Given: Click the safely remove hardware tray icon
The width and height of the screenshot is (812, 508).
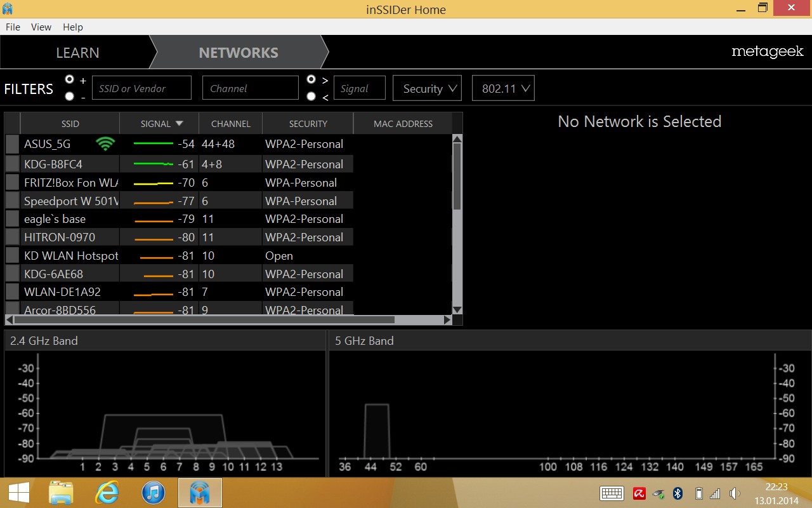Looking at the screenshot, I should 659,493.
